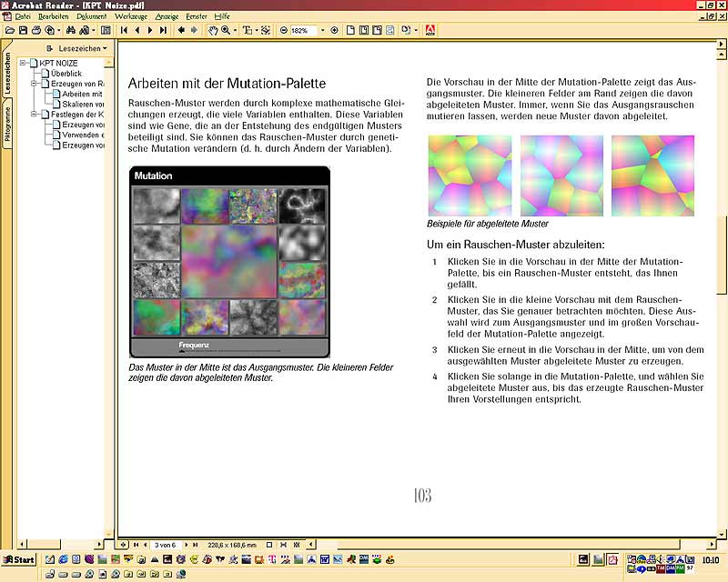Click the Mutation palette image thumbnail
Viewport: 728px width, 582px height.
[229, 262]
